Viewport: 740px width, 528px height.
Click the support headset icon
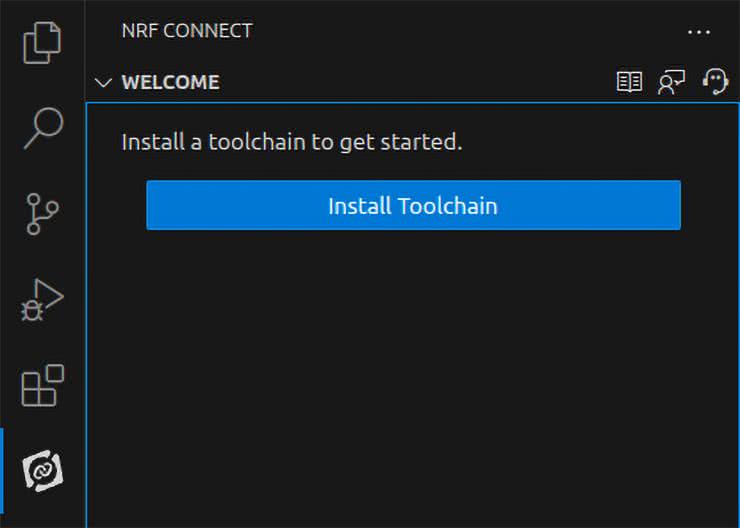[715, 82]
